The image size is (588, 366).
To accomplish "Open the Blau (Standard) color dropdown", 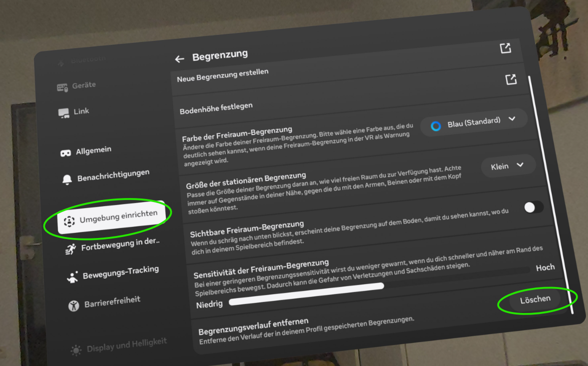I will click(x=473, y=121).
